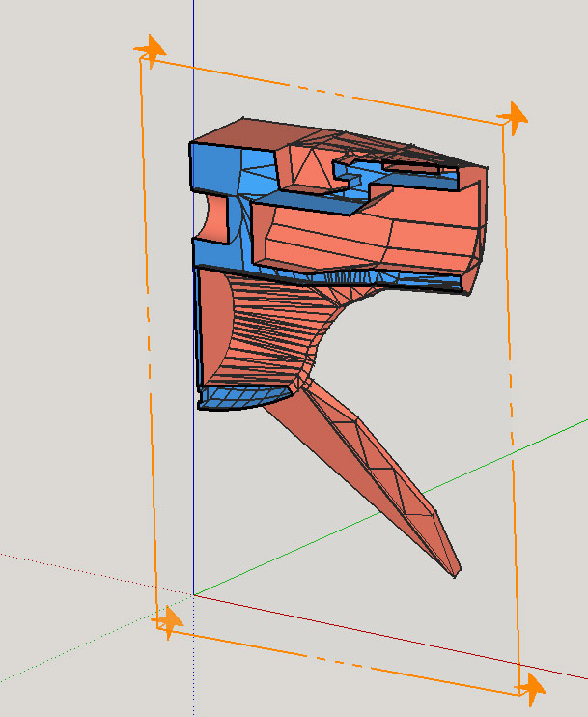This screenshot has height=717, width=588.
Task: Click the bottom-right section plane arrow
Action: point(530,687)
